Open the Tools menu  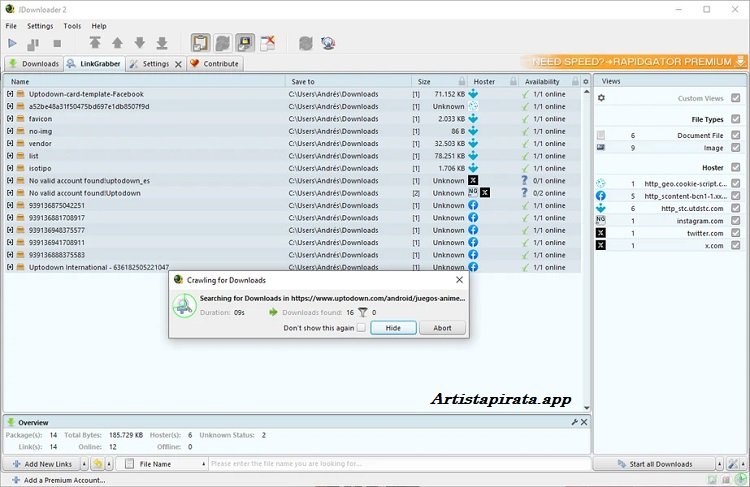click(x=72, y=26)
